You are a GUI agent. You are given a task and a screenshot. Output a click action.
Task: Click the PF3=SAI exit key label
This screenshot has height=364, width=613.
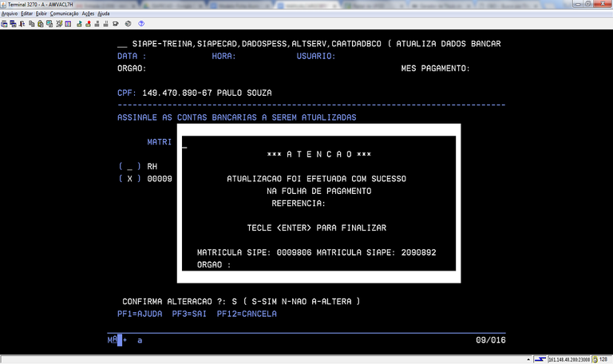(190, 314)
